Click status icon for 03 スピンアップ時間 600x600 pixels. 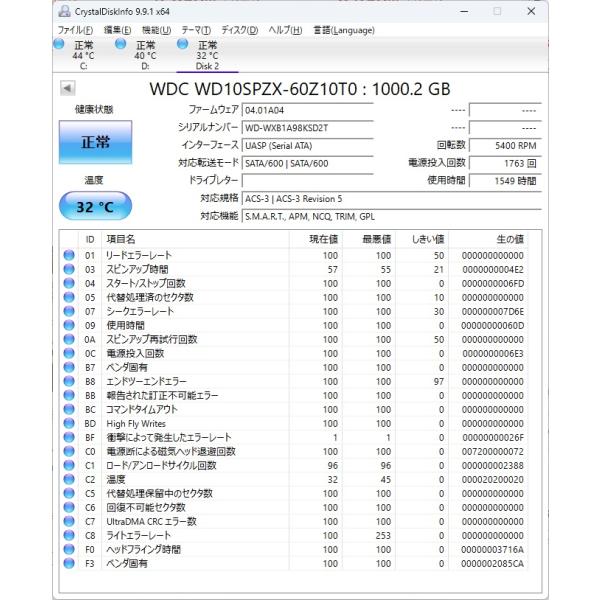tap(69, 269)
